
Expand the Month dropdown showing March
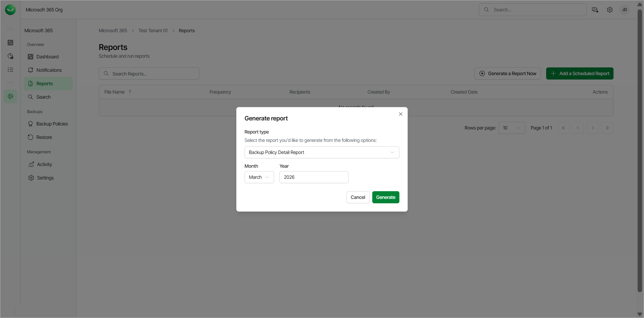(x=259, y=177)
